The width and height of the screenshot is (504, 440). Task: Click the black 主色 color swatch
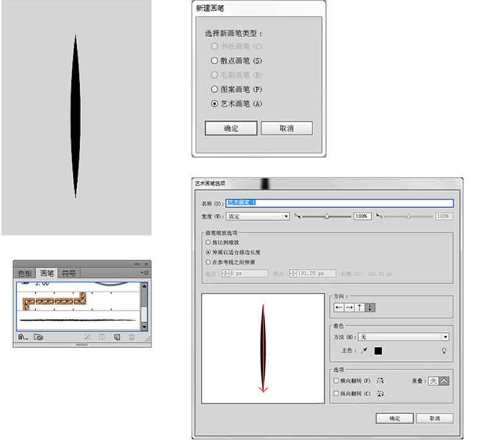coord(378,350)
